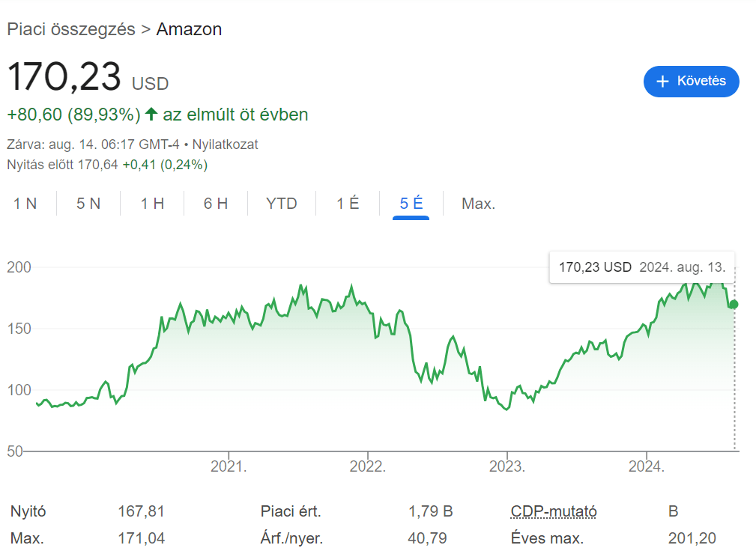The height and width of the screenshot is (548, 756).
Task: Open the CDP-mutató link
Action: pyautogui.click(x=553, y=511)
